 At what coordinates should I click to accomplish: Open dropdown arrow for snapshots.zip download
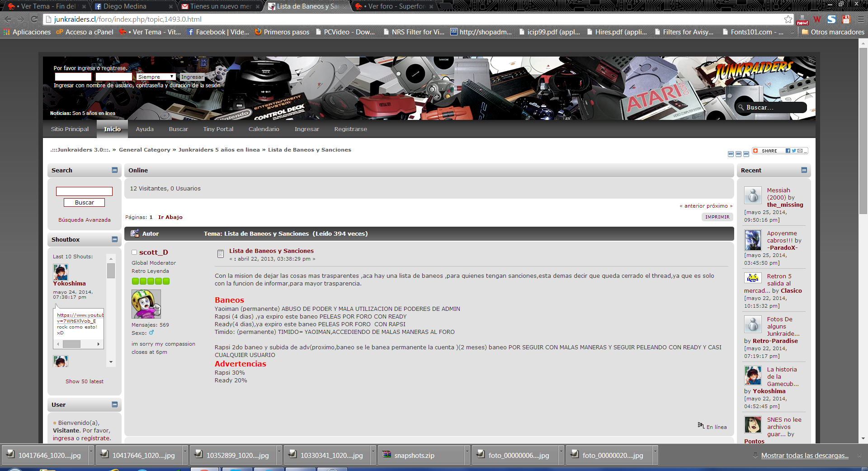tap(467, 452)
